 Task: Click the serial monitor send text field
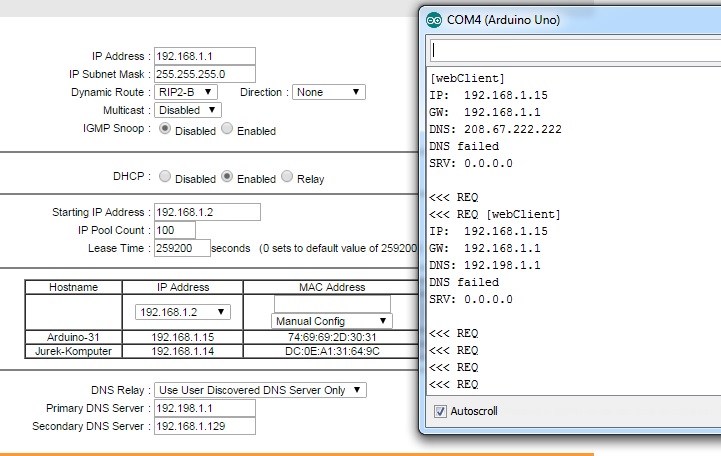coord(575,50)
